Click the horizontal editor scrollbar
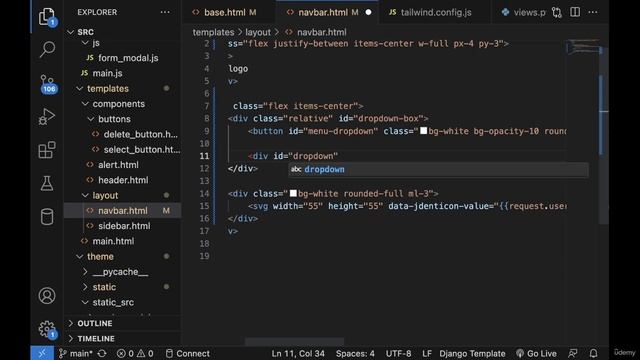Image resolution: width=640 pixels, height=360 pixels. click(x=294, y=341)
